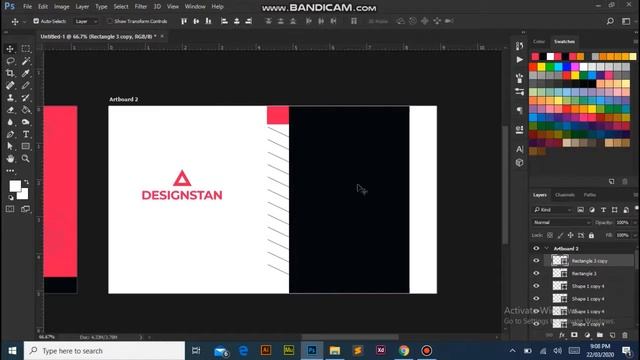The height and width of the screenshot is (360, 640).
Task: Collapse the Artboard 2 group
Action: click(547, 248)
